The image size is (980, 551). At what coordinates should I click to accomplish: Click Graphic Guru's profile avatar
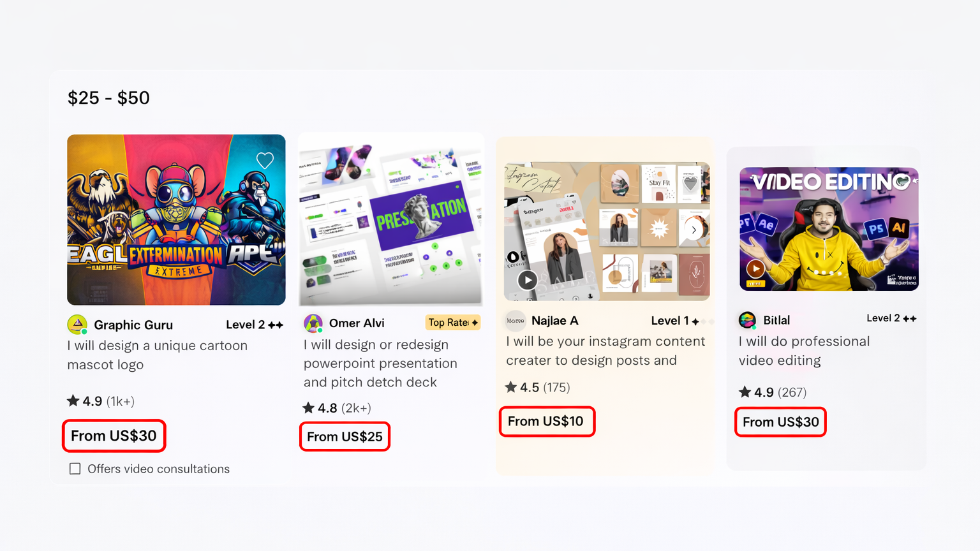click(x=77, y=325)
